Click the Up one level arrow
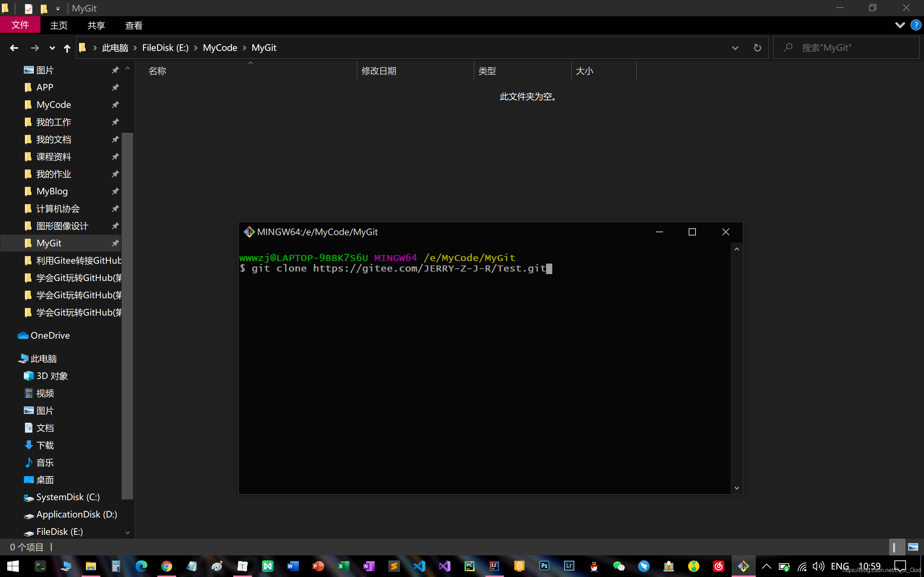Screen dimensions: 924x577 (67, 48)
